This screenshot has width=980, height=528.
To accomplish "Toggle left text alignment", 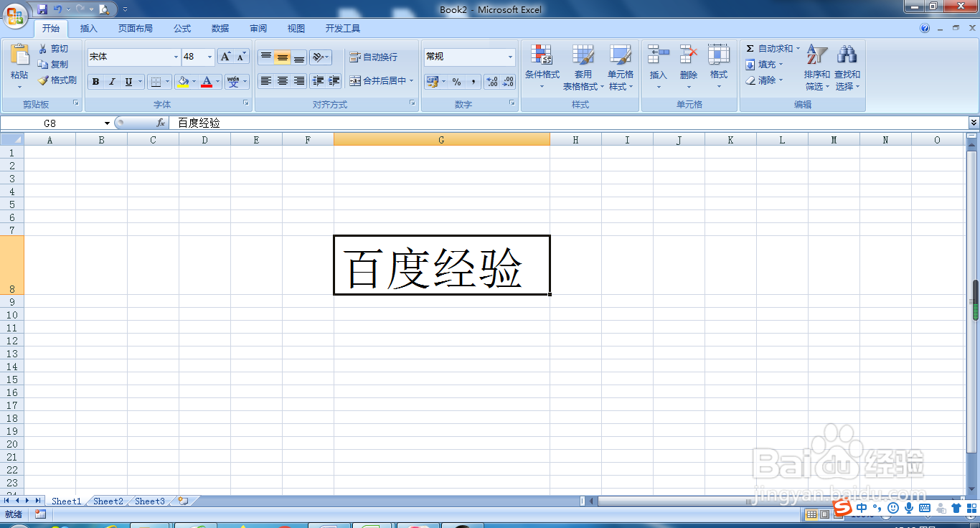I will [x=266, y=81].
